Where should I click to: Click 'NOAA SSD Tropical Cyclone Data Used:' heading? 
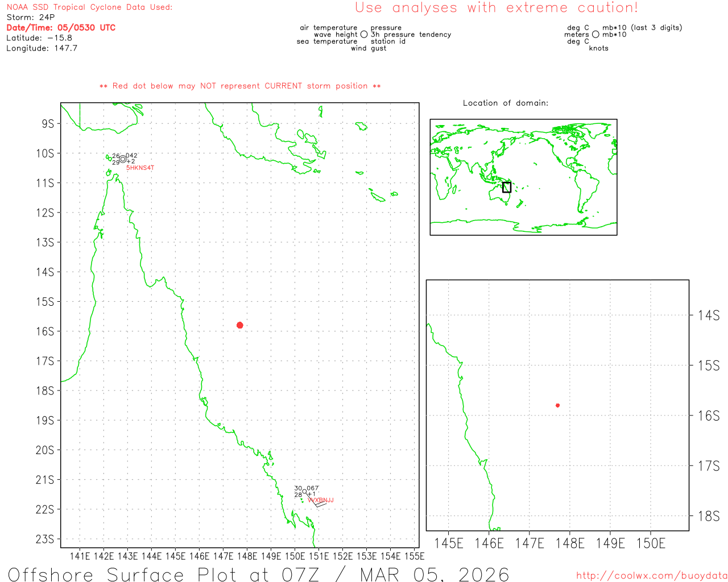click(89, 7)
